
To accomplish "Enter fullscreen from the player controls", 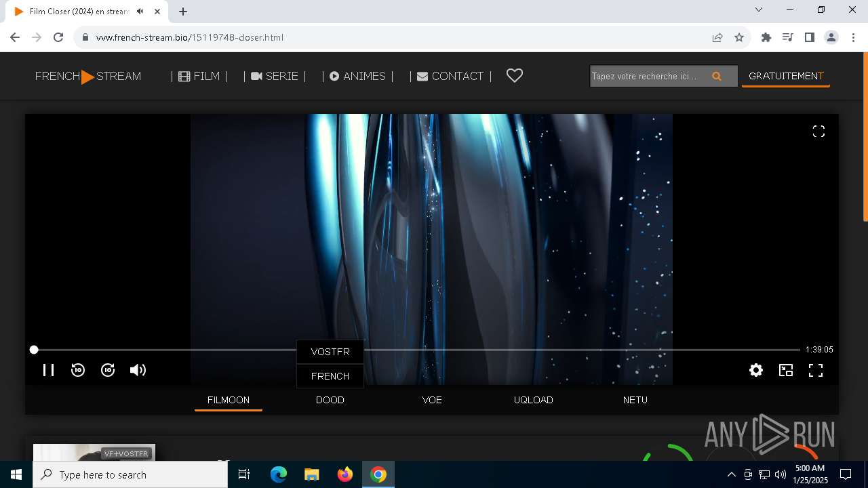I will click(x=816, y=370).
